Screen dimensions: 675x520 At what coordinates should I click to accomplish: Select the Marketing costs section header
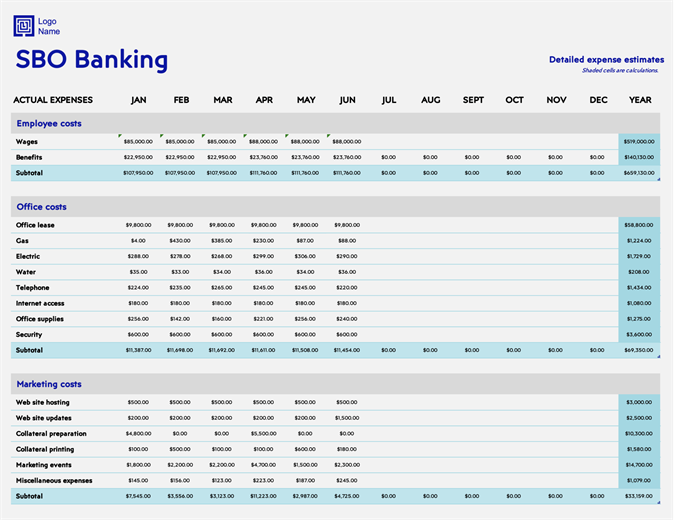point(49,384)
